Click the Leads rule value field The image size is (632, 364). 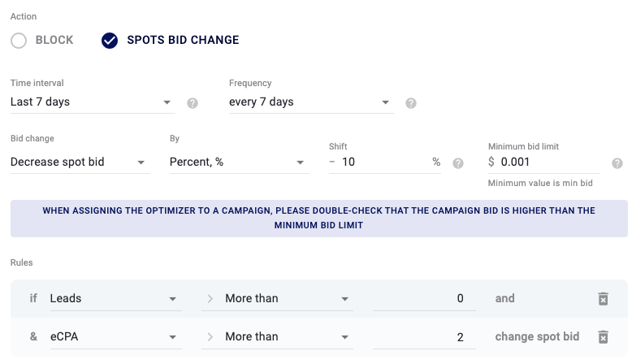point(424,299)
